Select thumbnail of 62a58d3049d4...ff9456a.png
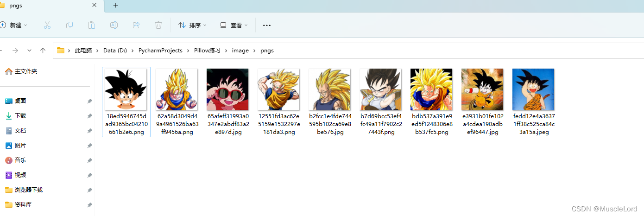Image resolution: width=644 pixels, height=216 pixels. pyautogui.click(x=177, y=89)
